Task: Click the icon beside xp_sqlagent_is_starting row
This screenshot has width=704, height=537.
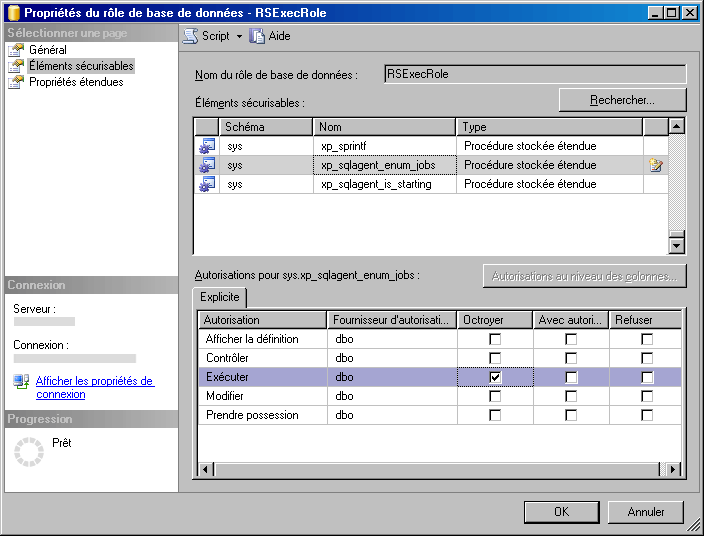Action: coord(207,184)
